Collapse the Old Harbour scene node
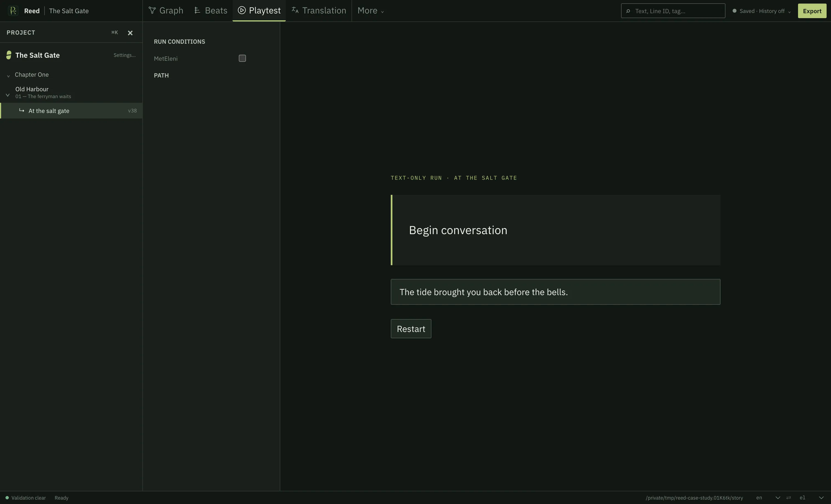This screenshot has height=504, width=831. click(8, 95)
